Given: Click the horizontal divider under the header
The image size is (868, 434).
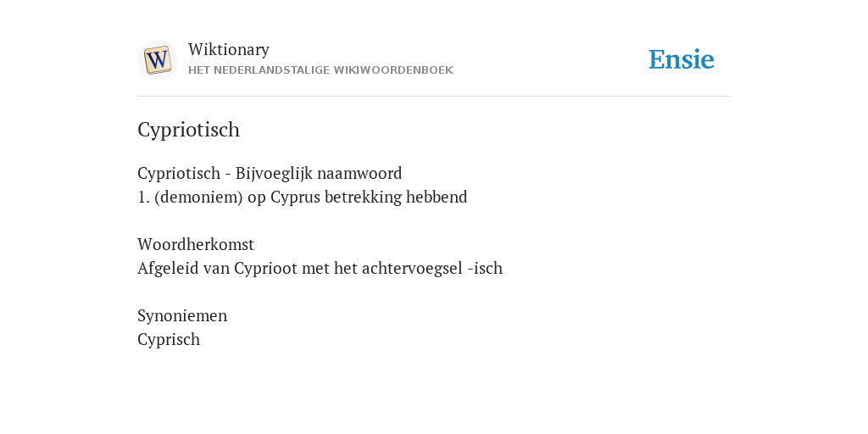Looking at the screenshot, I should (434, 97).
